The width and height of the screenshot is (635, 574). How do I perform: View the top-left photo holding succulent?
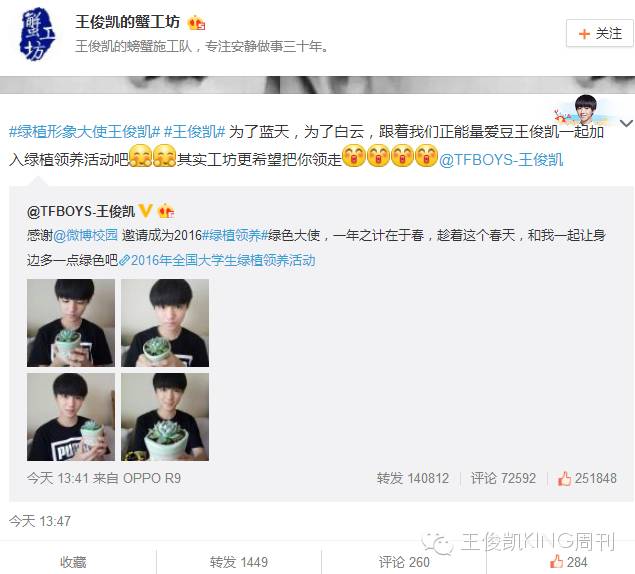click(x=71, y=323)
